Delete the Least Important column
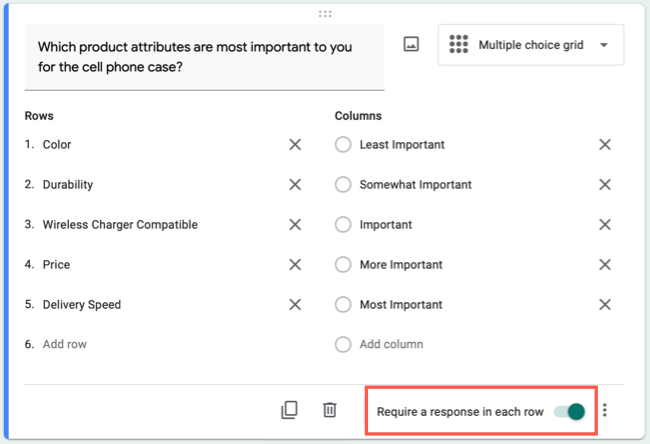Viewport: 650px width, 444px height. point(605,145)
